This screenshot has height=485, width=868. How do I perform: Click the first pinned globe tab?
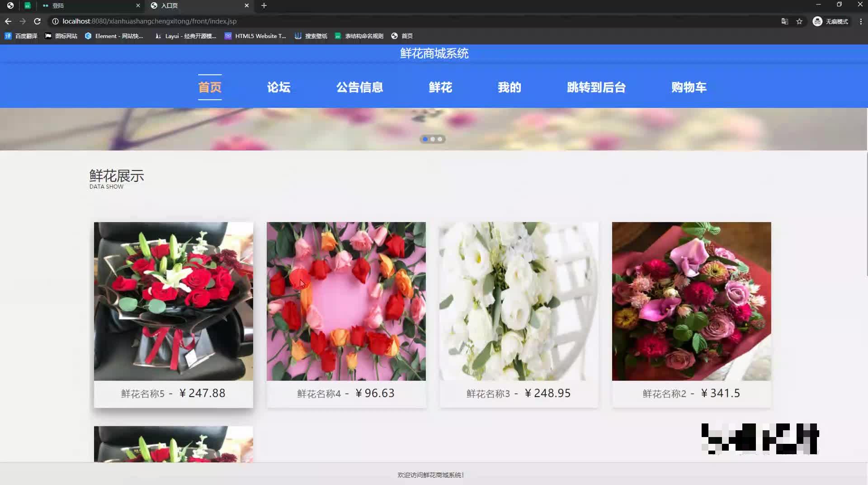[10, 5]
